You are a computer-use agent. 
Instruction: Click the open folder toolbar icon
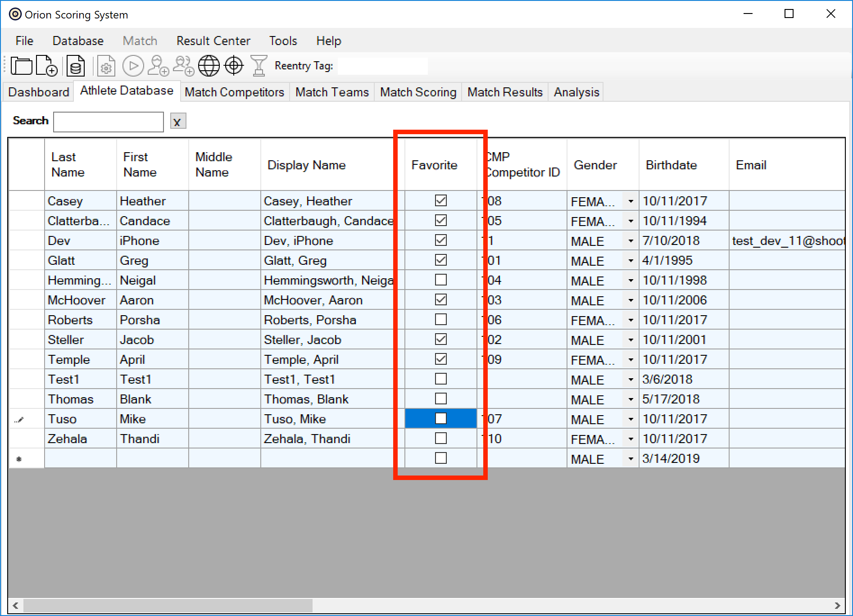21,66
